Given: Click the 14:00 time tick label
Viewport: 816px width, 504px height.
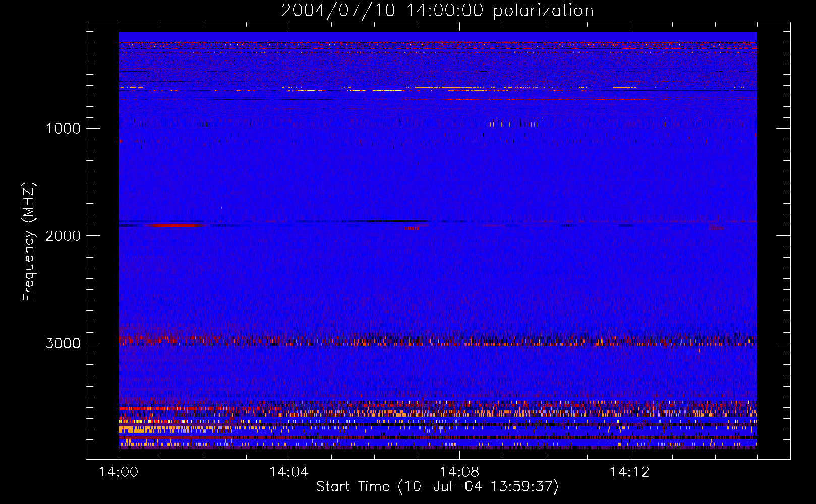Looking at the screenshot, I should (119, 472).
